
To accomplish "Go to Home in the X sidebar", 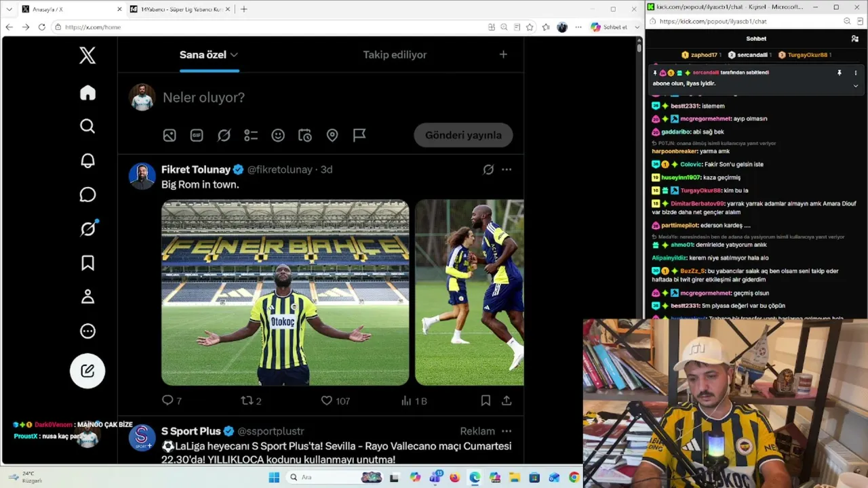I will tap(87, 93).
